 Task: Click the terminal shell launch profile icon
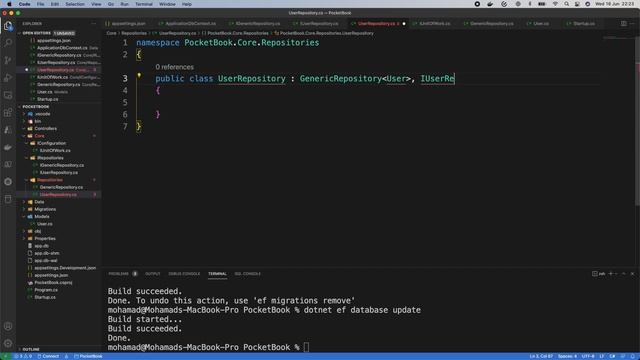(x=598, y=273)
